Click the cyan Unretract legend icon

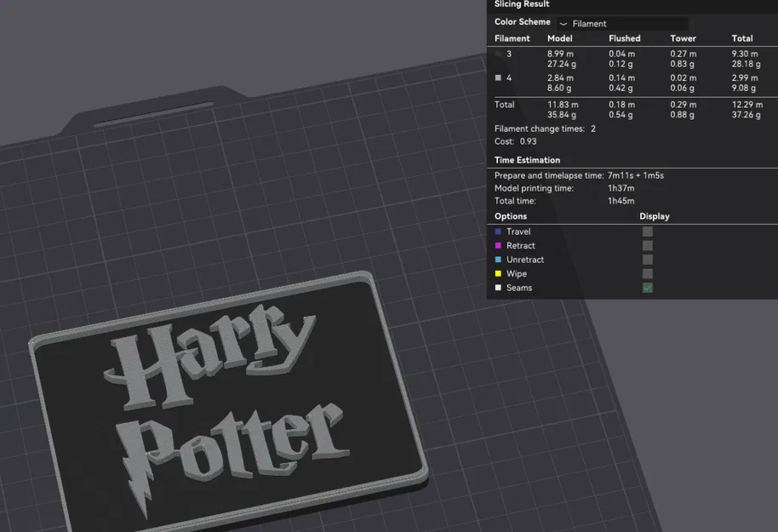pos(497,260)
